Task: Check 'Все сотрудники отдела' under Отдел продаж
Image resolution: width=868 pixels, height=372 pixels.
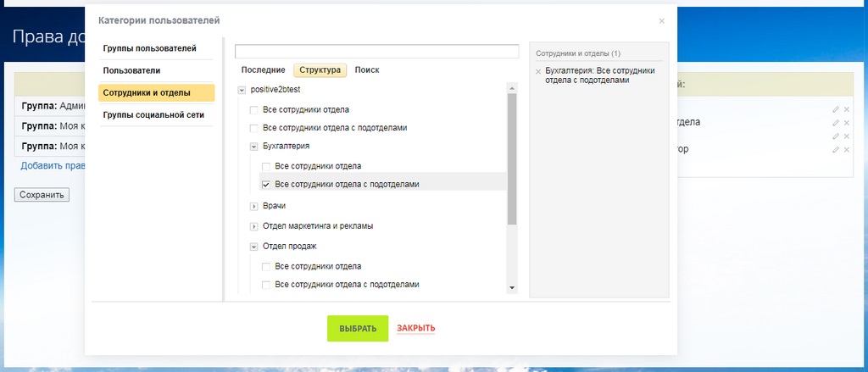Action: coord(265,267)
